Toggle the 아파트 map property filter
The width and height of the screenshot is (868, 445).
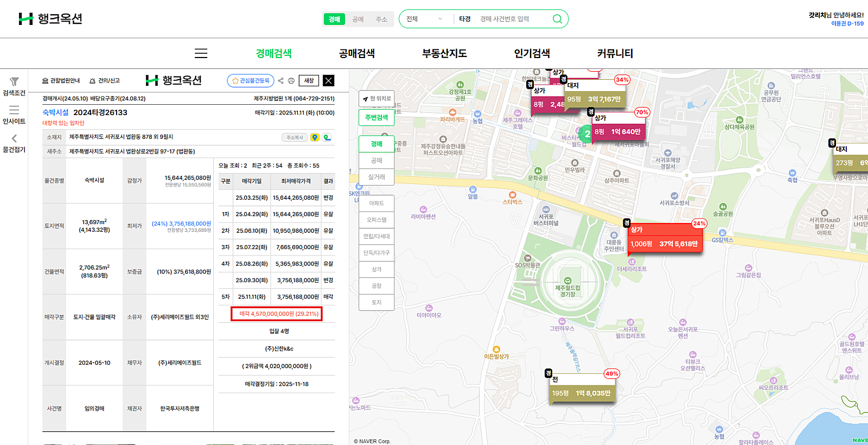pyautogui.click(x=376, y=204)
